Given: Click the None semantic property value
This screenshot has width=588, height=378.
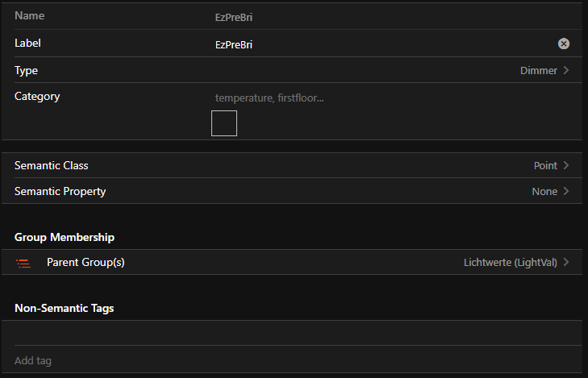Looking at the screenshot, I should pyautogui.click(x=544, y=192).
